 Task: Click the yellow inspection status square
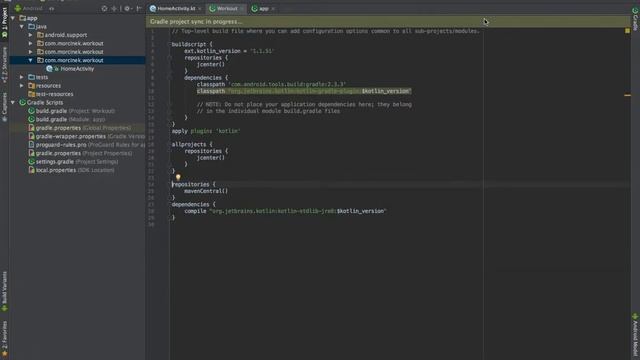[627, 31]
